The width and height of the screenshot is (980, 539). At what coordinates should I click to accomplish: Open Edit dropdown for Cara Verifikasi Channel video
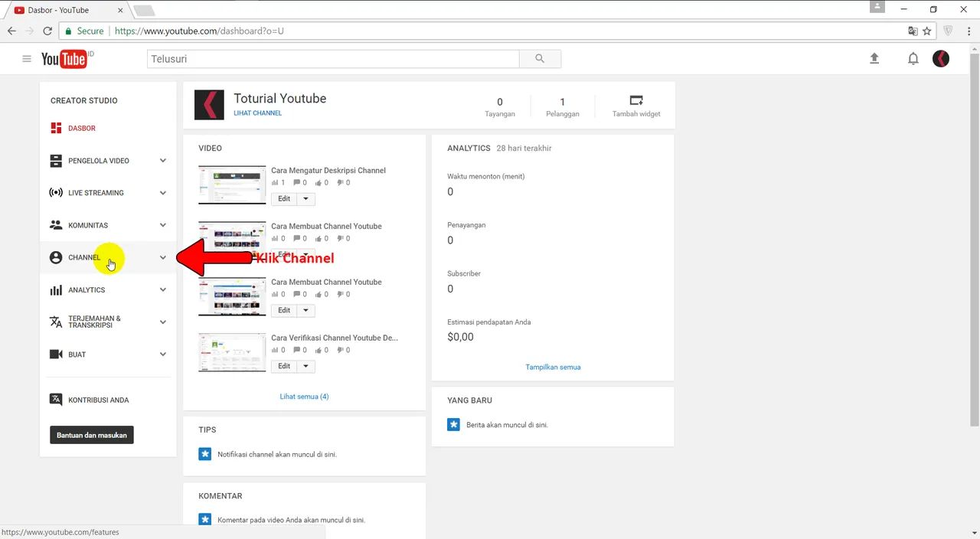[305, 366]
